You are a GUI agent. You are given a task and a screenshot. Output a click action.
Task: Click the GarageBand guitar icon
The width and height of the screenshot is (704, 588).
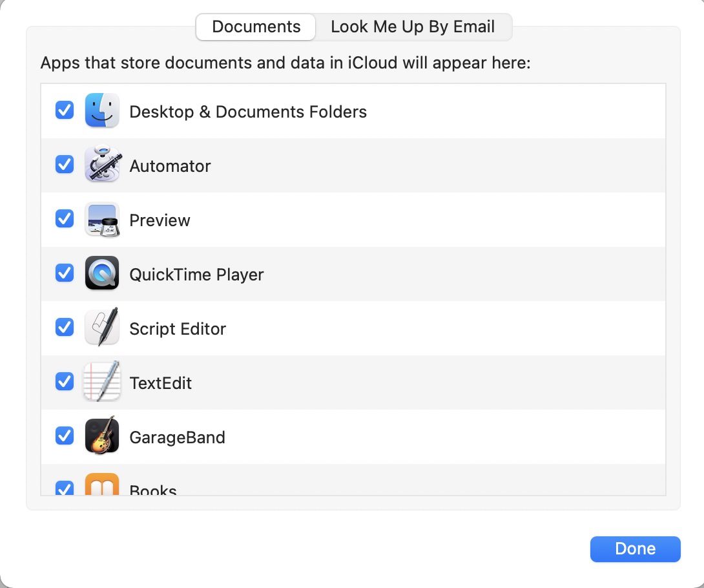click(x=102, y=437)
